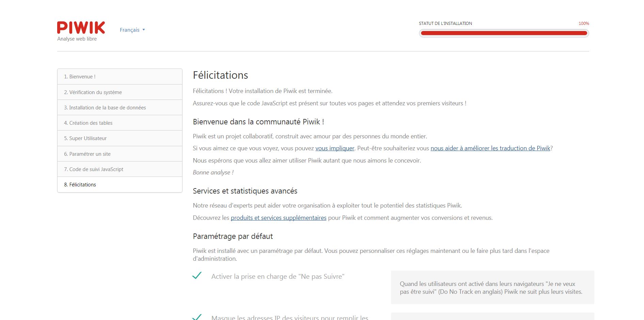644x320 pixels.
Task: Open step 3. Installation de la base de données
Action: (105, 108)
